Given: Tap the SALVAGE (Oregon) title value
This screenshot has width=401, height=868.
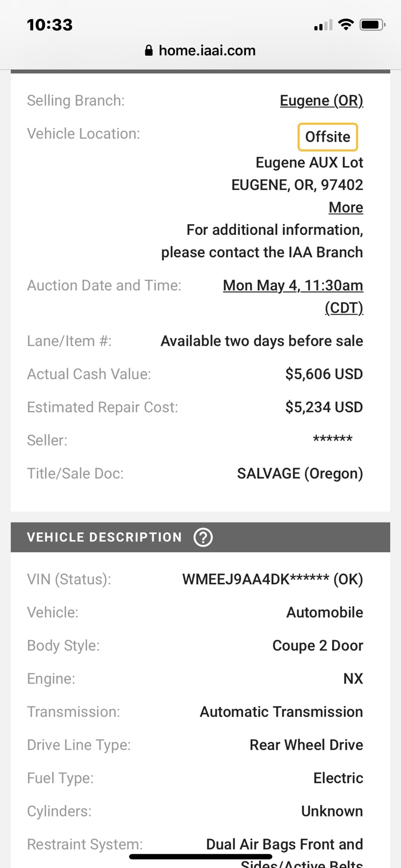Looking at the screenshot, I should (x=300, y=473).
